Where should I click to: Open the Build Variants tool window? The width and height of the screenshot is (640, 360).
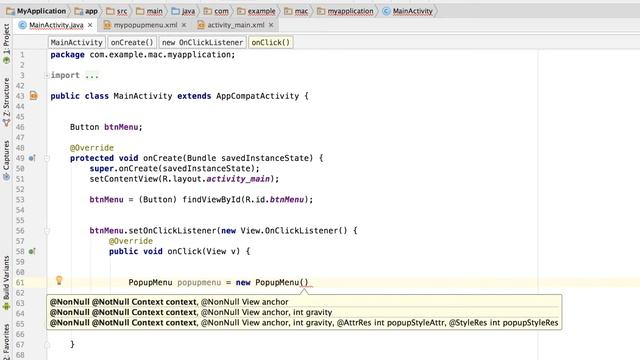6,282
